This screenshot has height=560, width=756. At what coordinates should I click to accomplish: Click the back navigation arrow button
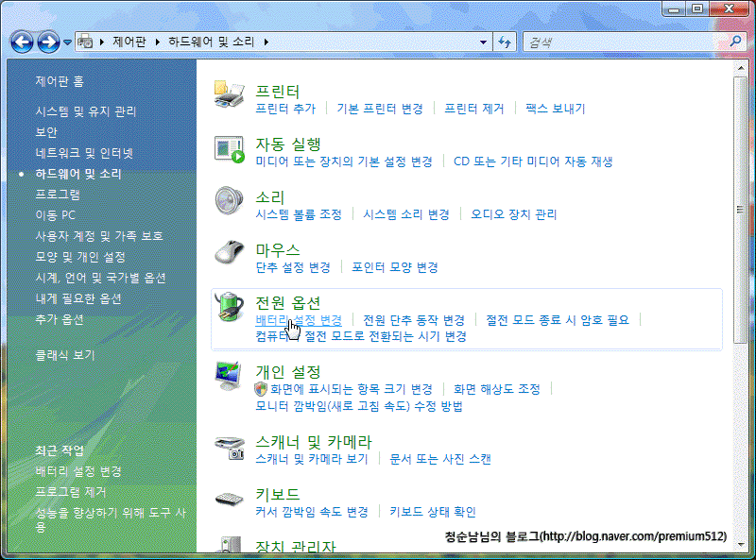[x=22, y=42]
